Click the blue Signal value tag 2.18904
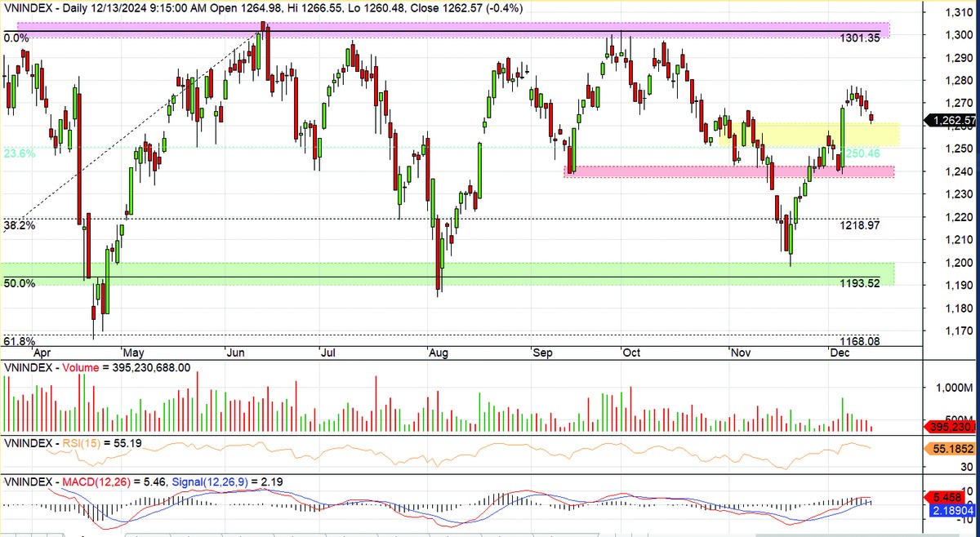Screen dimensions: 980x537 [949, 509]
